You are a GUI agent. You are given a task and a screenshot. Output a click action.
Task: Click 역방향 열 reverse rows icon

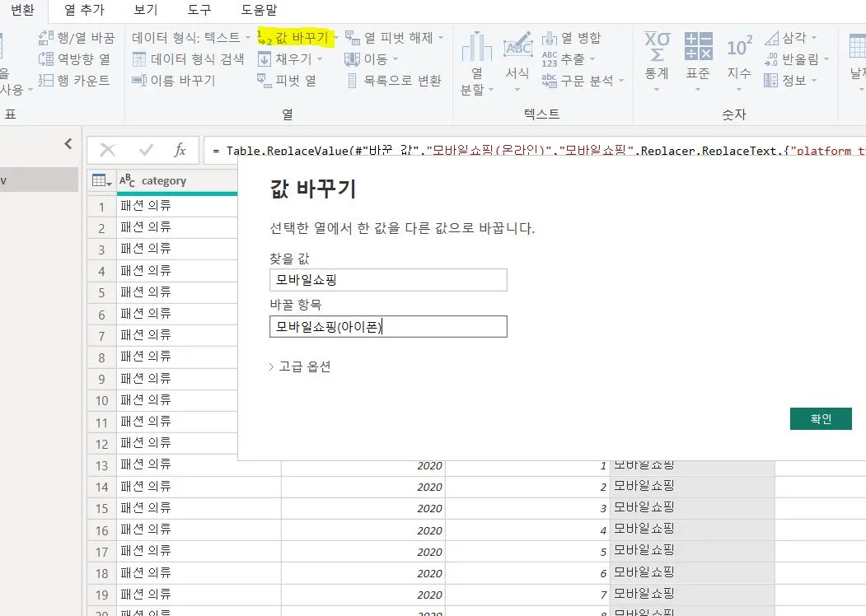point(46,58)
